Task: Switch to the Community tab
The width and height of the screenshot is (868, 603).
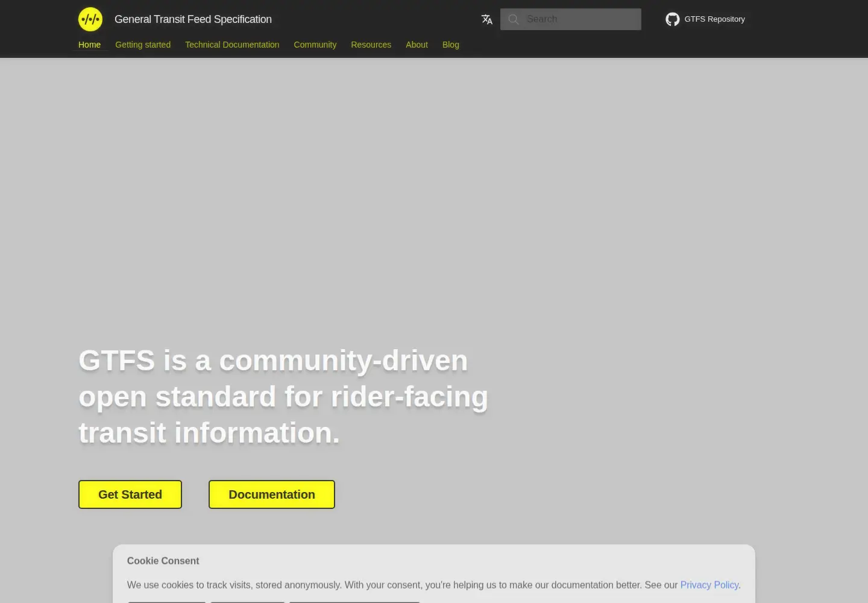Action: tap(315, 45)
